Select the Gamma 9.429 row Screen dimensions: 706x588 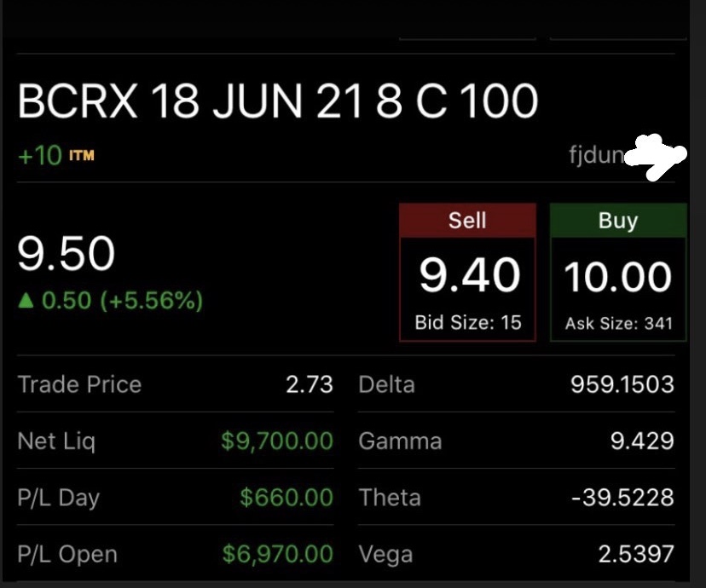tap(517, 441)
